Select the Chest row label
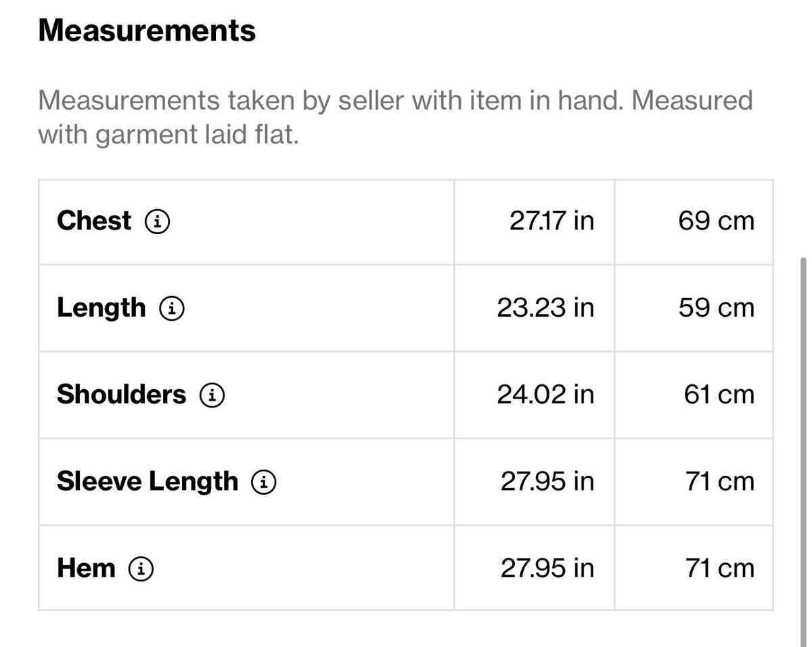 click(94, 221)
